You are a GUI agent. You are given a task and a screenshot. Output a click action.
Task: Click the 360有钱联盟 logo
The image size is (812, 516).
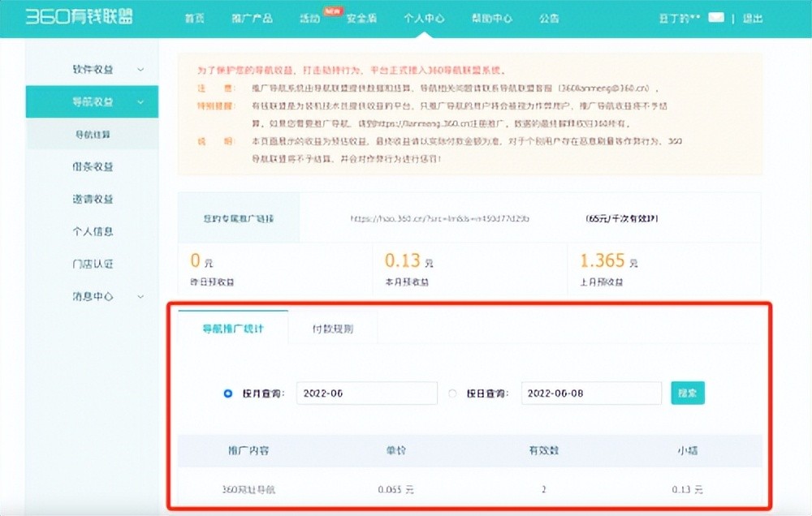pyautogui.click(x=79, y=17)
